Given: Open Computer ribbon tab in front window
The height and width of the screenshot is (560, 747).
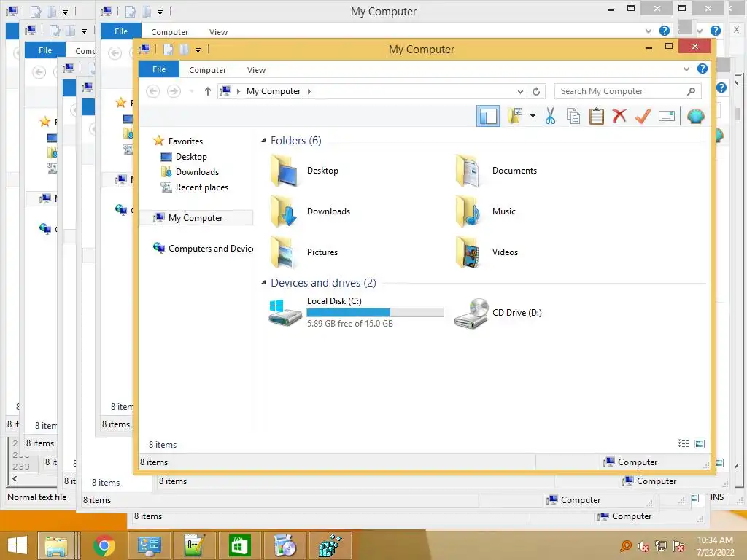Looking at the screenshot, I should pos(207,69).
